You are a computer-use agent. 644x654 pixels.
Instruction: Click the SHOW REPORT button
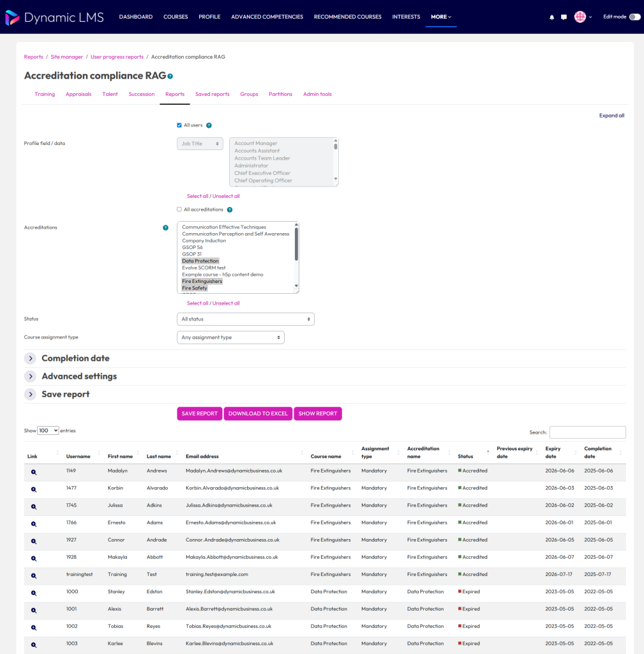point(318,414)
